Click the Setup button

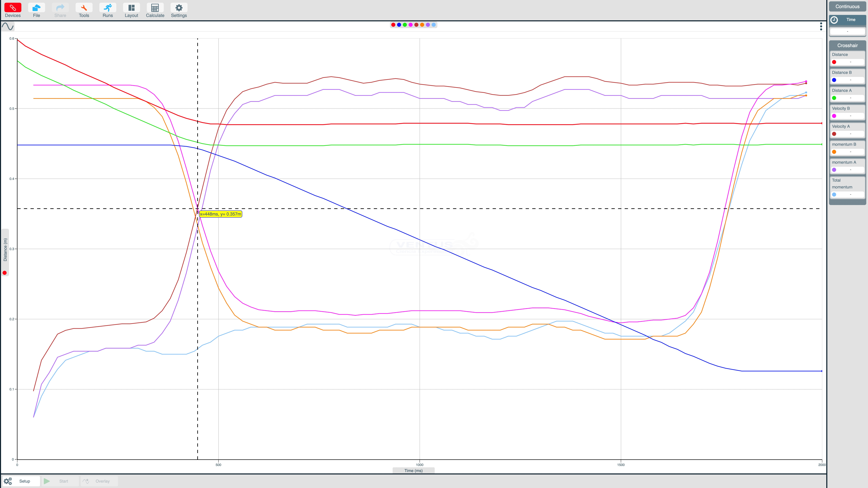[21, 481]
